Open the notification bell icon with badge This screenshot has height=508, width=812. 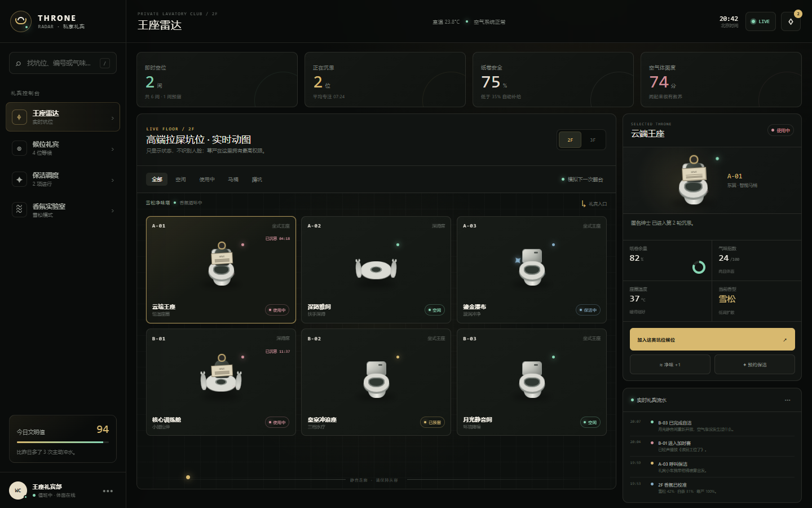coord(791,21)
